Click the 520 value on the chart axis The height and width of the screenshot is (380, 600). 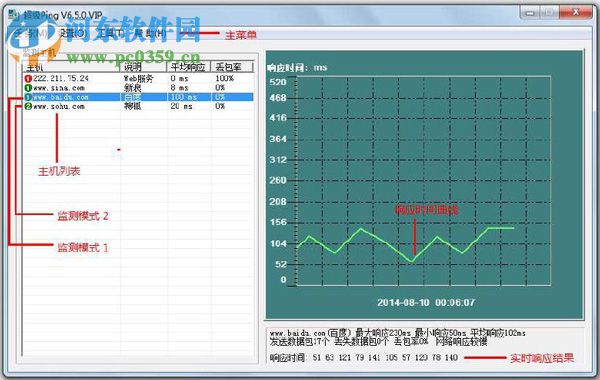[278, 82]
